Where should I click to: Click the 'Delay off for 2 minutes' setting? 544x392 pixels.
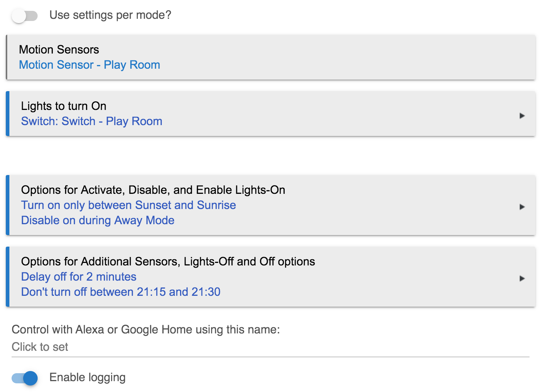78,277
